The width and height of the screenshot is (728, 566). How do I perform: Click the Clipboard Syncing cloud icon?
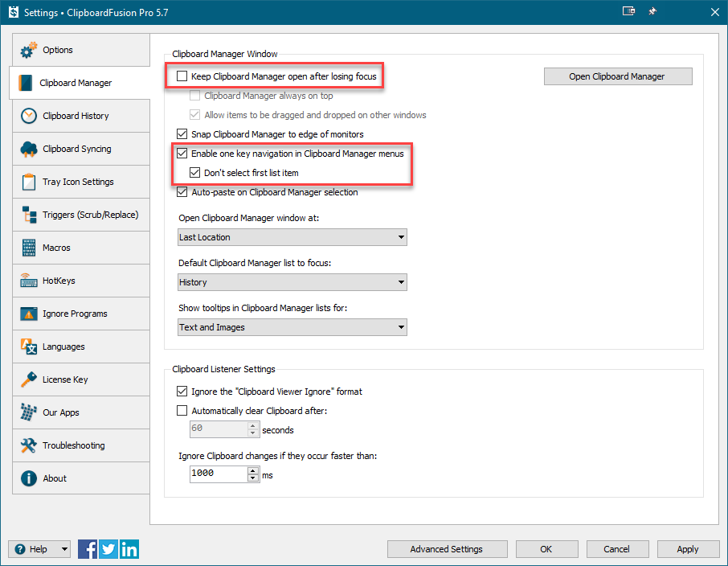(x=29, y=149)
